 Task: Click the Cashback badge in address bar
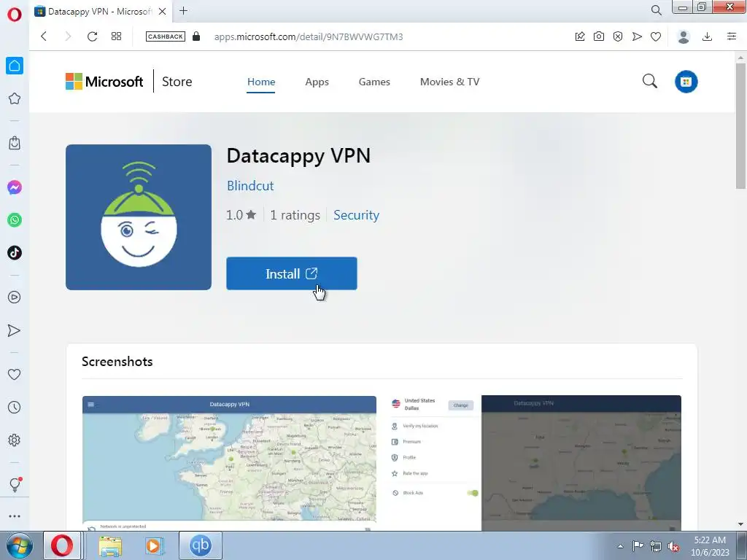point(166,36)
